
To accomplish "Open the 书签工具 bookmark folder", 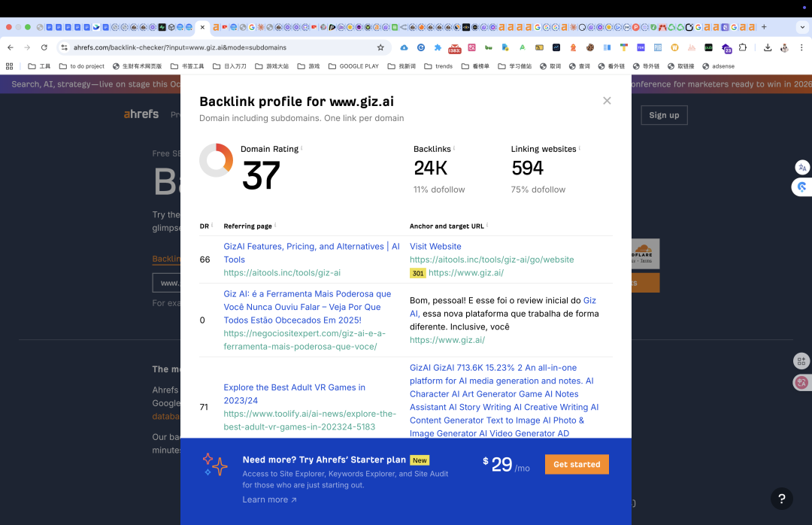I will 187,66.
